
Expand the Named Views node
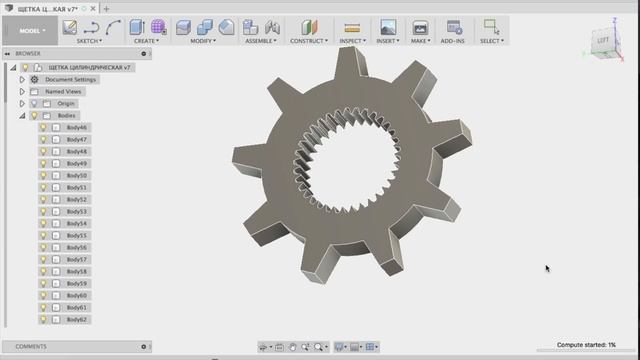(22, 91)
